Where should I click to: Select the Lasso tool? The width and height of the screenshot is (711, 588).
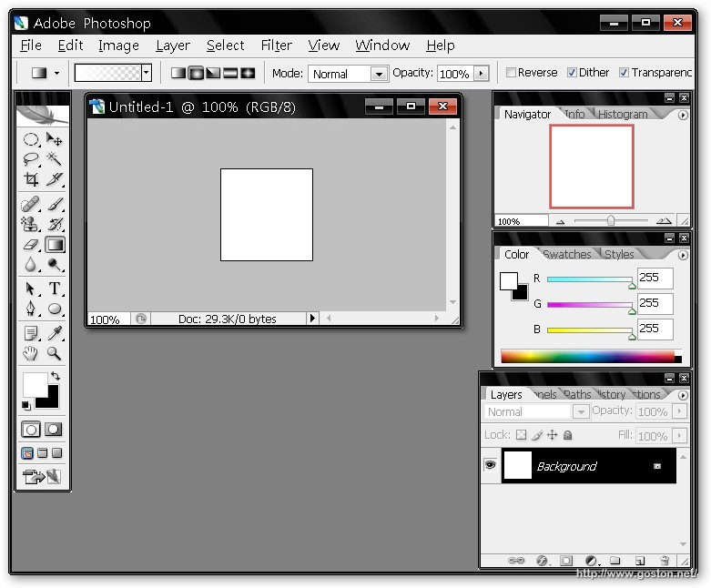click(31, 159)
